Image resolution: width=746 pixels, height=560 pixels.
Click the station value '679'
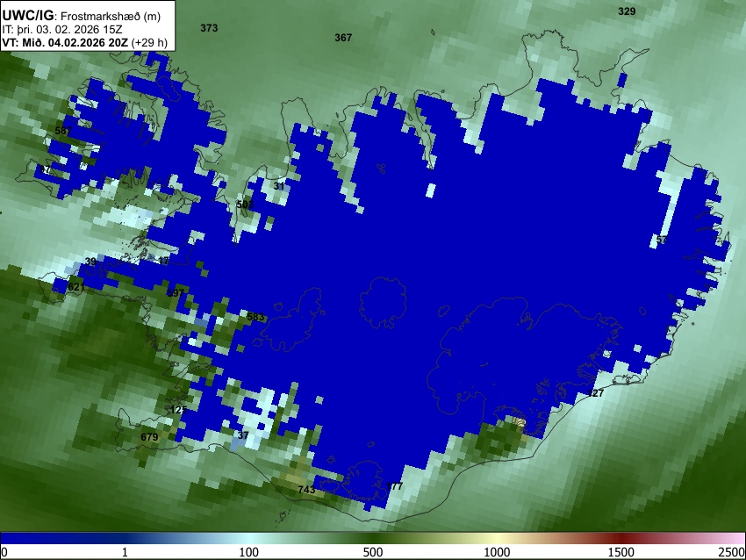[x=149, y=437]
